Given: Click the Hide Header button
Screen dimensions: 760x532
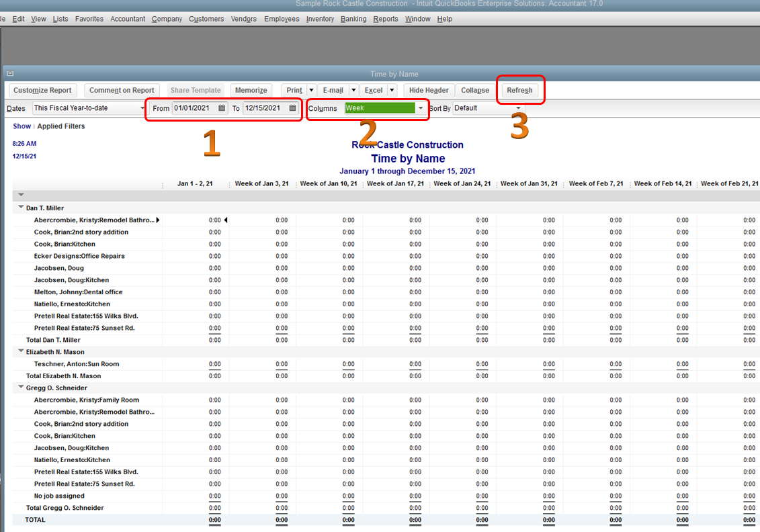Looking at the screenshot, I should 429,91.
